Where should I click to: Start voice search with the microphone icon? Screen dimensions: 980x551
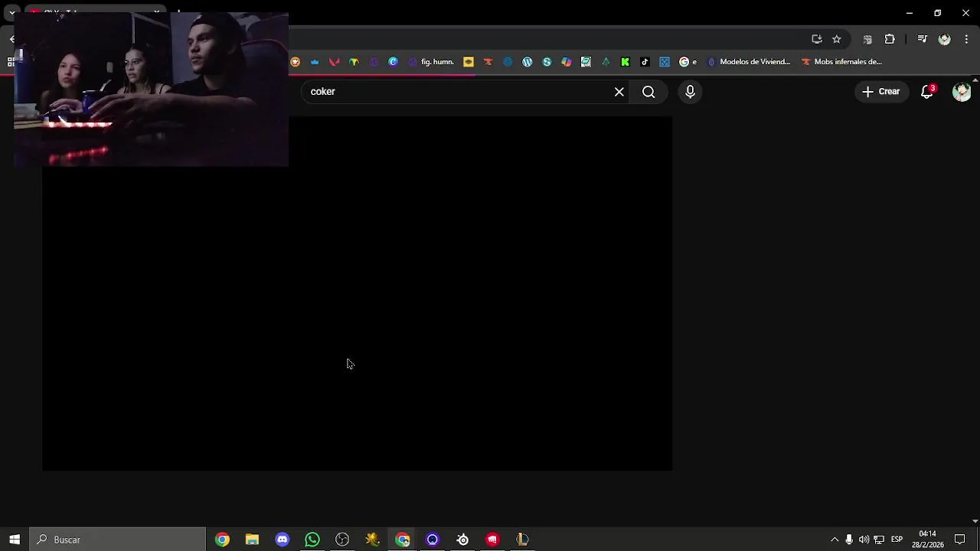click(690, 92)
